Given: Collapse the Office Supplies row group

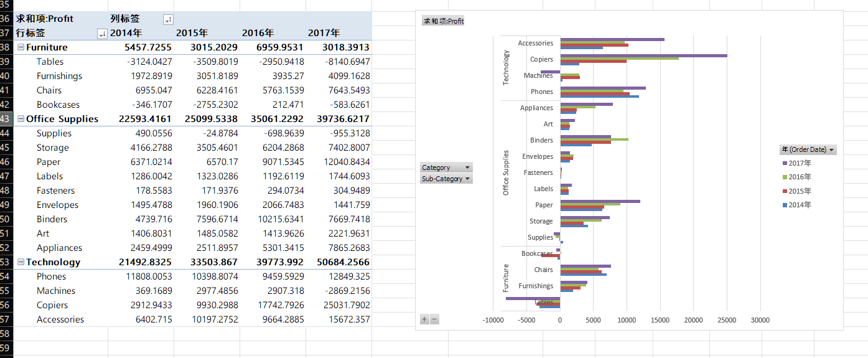Looking at the screenshot, I should [21, 119].
